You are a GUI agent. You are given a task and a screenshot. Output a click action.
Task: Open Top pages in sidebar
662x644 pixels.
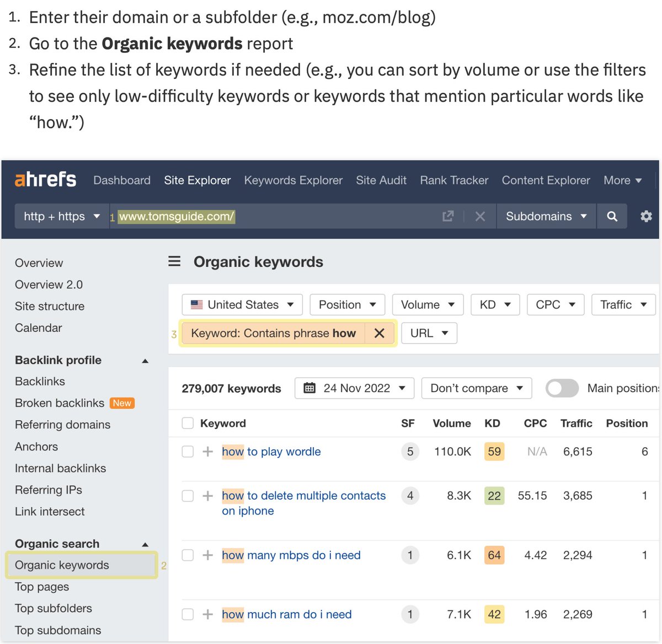click(x=42, y=587)
